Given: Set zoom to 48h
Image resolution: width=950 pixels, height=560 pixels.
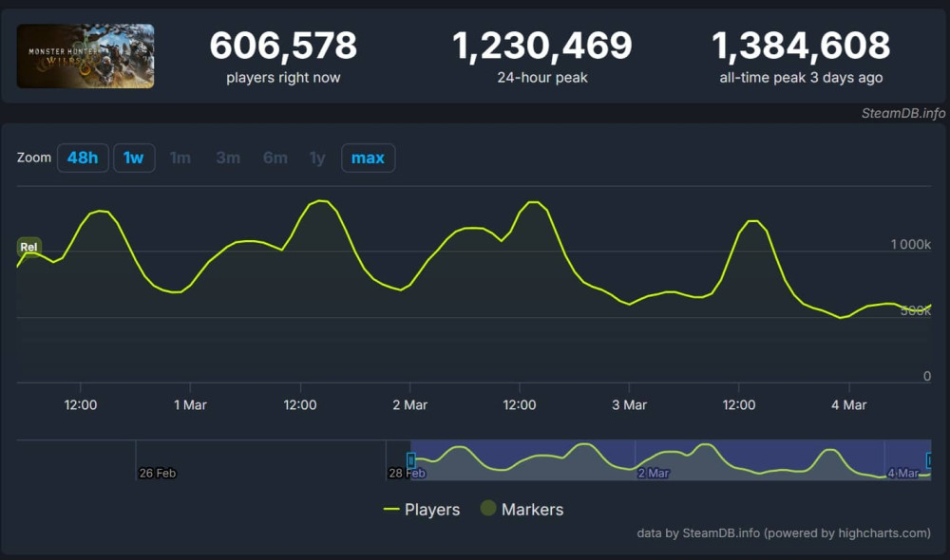Looking at the screenshot, I should pyautogui.click(x=83, y=158).
